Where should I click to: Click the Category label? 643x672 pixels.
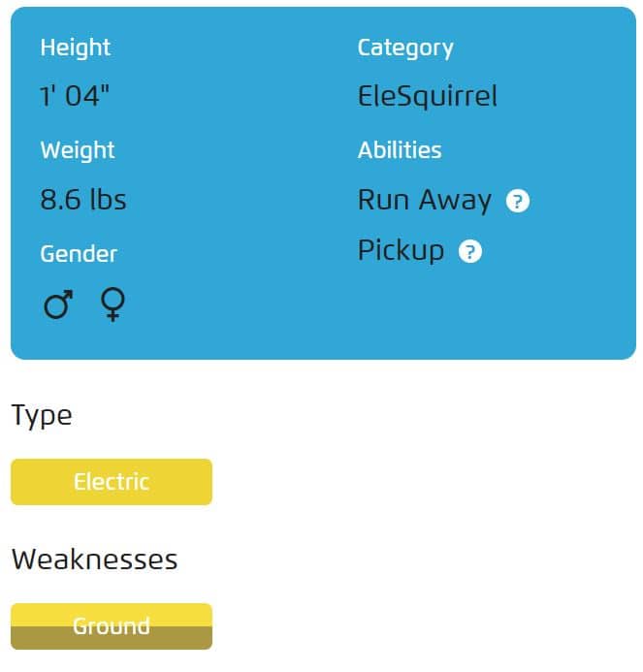click(x=405, y=48)
